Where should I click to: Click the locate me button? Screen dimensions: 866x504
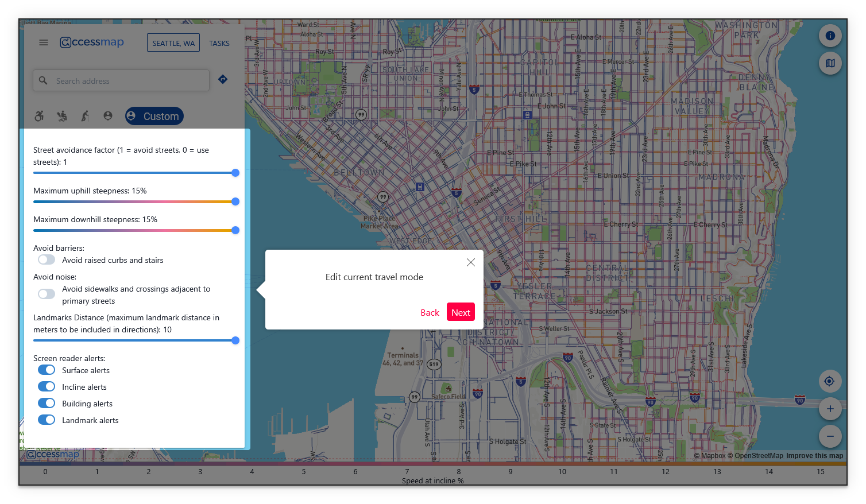click(830, 381)
